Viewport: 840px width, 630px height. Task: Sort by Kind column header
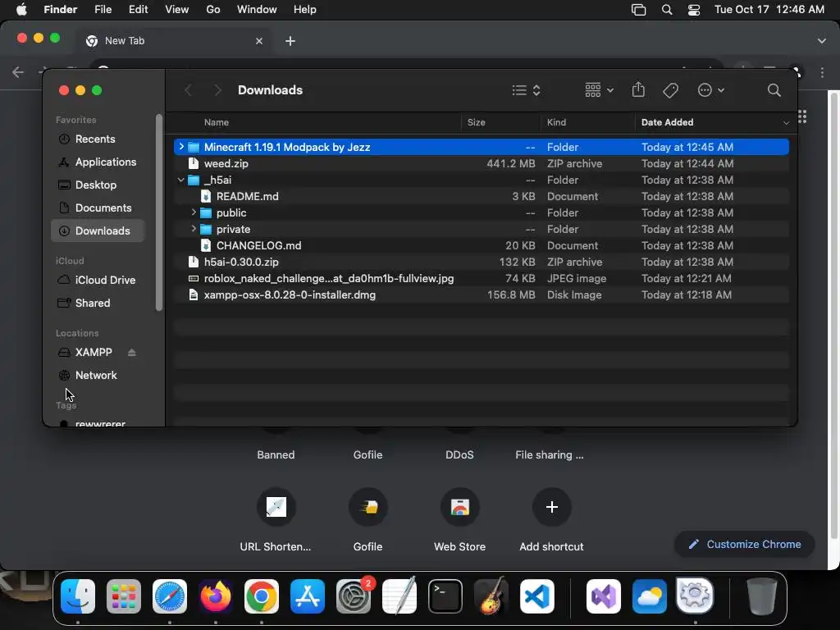556,122
